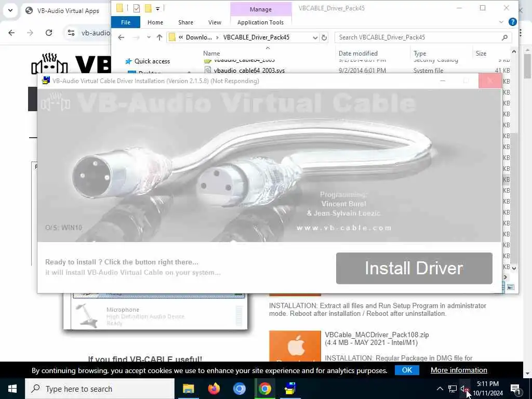
Task: Open the browser tab list dropdown
Action: pyautogui.click(x=10, y=10)
